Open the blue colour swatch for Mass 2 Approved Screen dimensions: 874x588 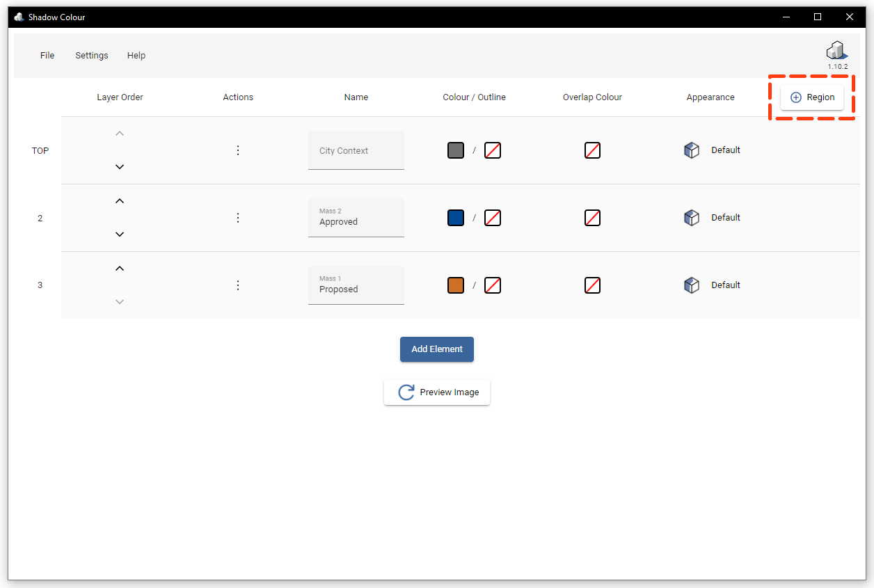pos(455,217)
